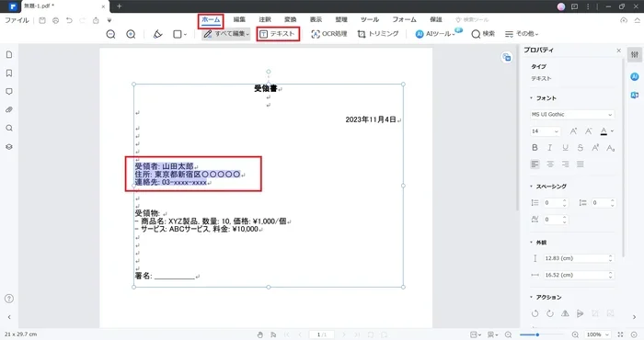This screenshot has width=644, height=340.
Task: Open the shape rectangle tool dropdown
Action: pyautogui.click(x=179, y=34)
